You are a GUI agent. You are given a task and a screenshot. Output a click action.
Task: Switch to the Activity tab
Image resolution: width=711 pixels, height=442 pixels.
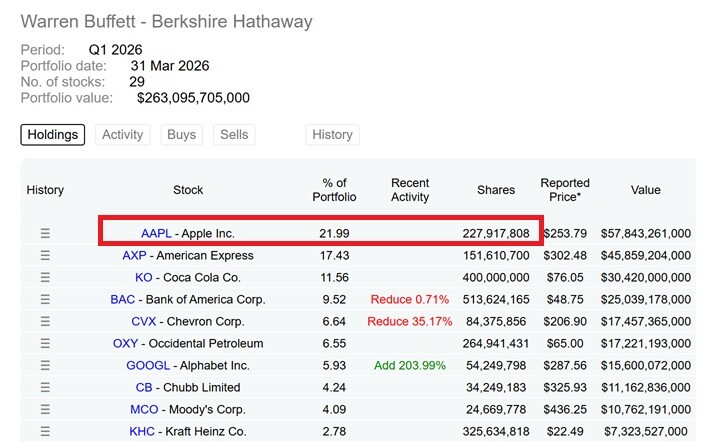click(122, 135)
